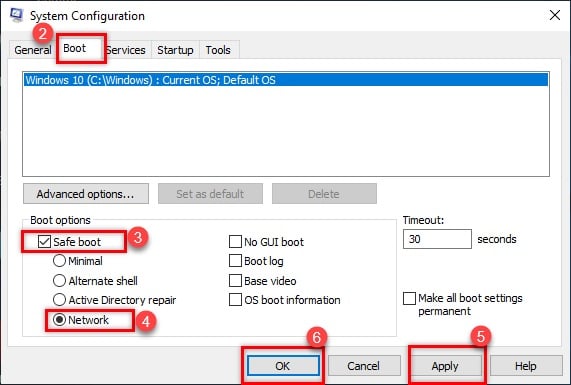The width and height of the screenshot is (571, 385).
Task: Select the Network radio button
Action: tap(59, 320)
